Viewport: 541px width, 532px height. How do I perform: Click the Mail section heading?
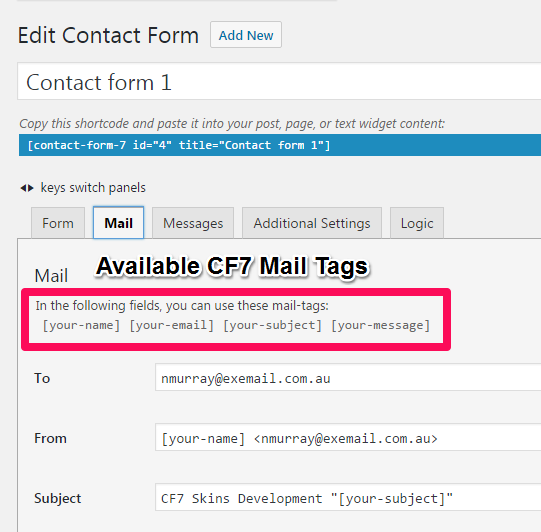click(x=51, y=276)
